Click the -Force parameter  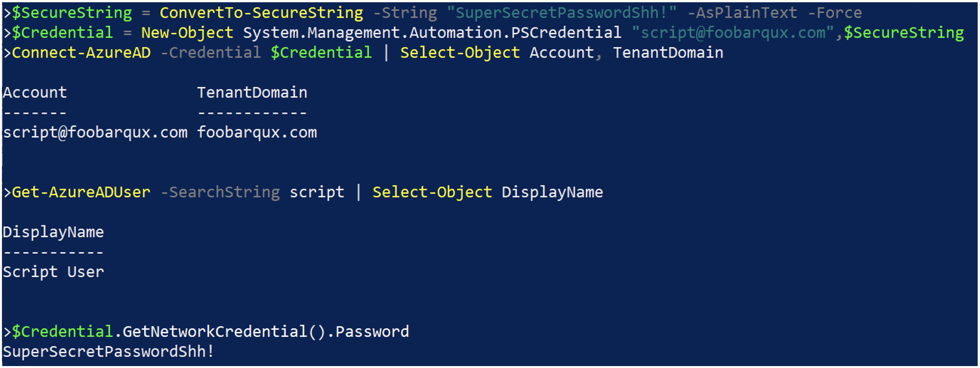pos(835,13)
